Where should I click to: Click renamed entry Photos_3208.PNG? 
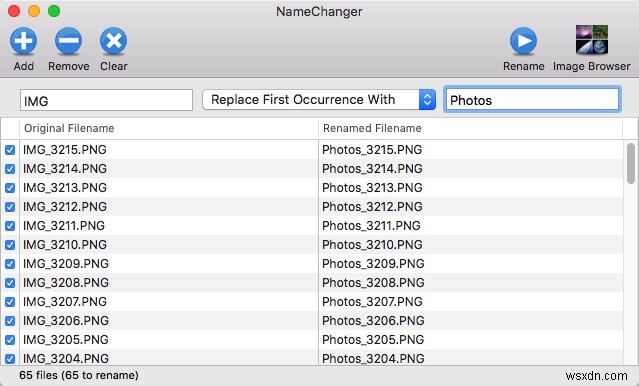[x=373, y=282]
